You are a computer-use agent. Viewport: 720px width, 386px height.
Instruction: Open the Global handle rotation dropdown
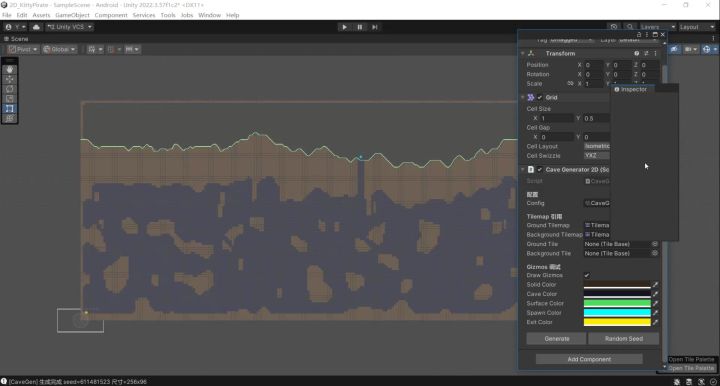(x=59, y=49)
